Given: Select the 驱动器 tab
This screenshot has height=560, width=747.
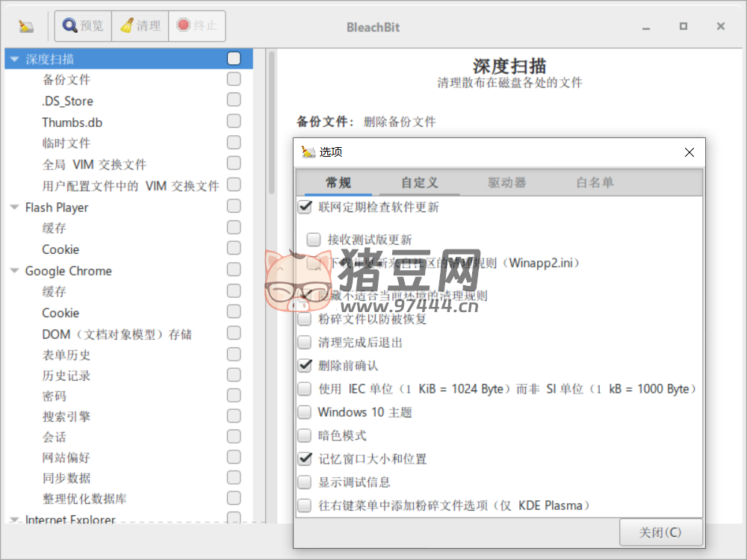Looking at the screenshot, I should click(507, 183).
